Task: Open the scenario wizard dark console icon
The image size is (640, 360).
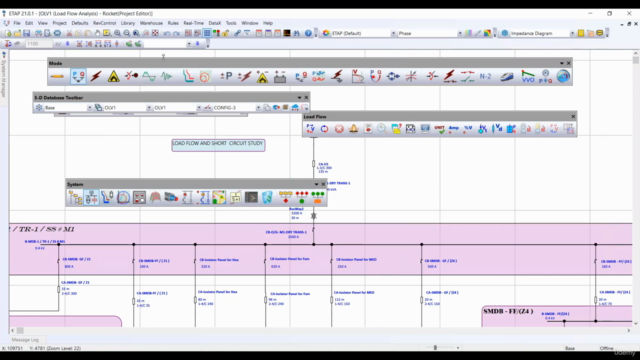Action: click(x=251, y=198)
